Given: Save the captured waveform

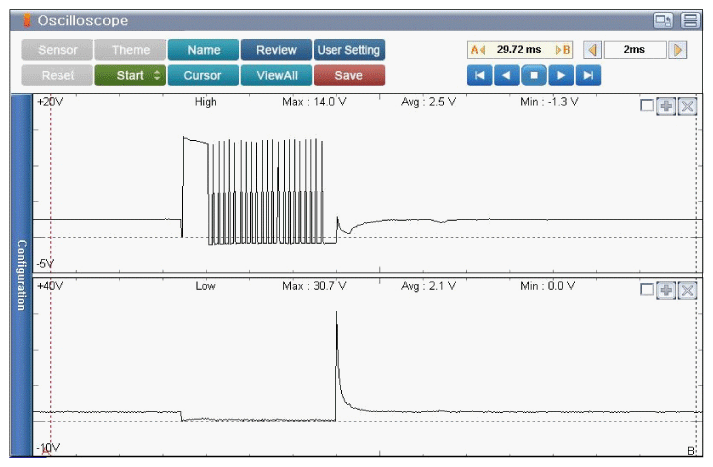Looking at the screenshot, I should click(349, 75).
